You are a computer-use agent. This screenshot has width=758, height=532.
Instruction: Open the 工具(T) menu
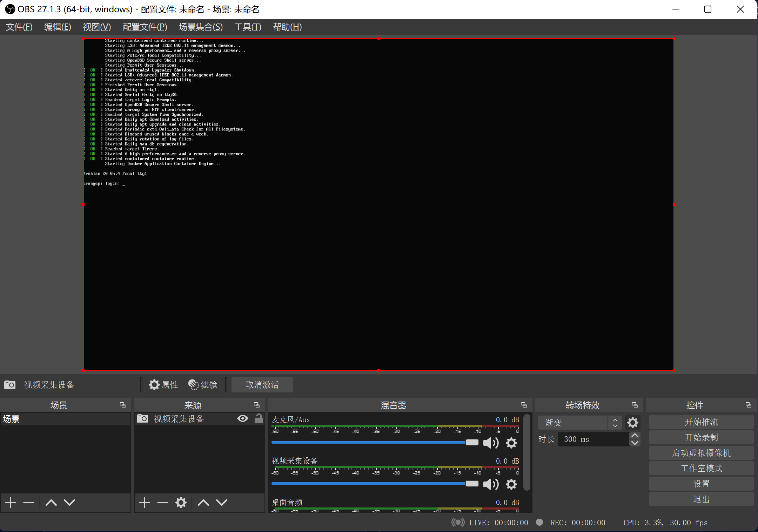248,27
